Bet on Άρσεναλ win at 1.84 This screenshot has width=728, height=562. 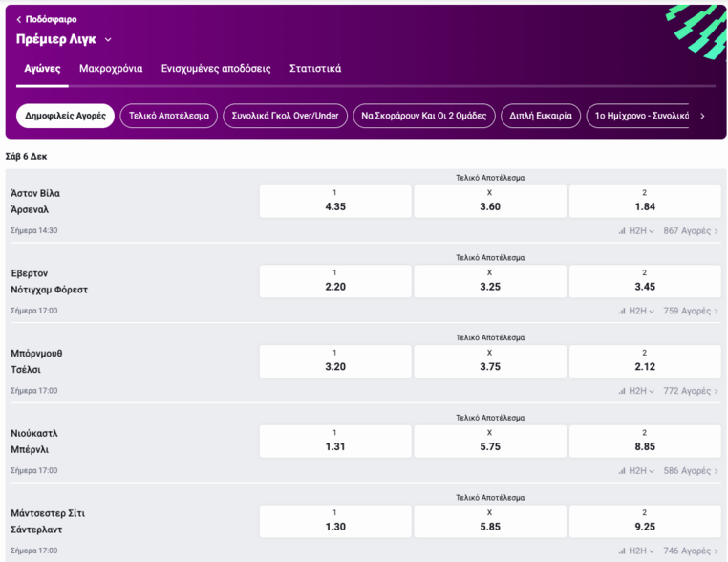(644, 202)
